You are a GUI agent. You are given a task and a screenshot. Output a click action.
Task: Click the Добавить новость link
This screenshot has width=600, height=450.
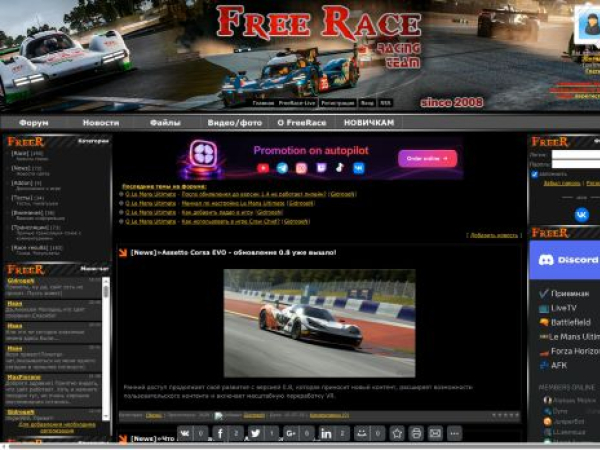[x=494, y=235]
